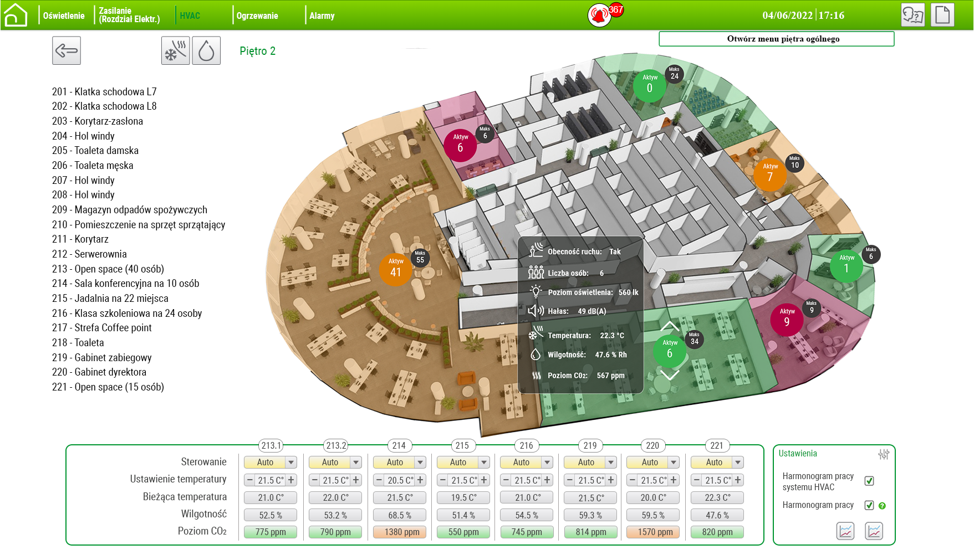This screenshot has width=974, height=560.
Task: Expand Sterowanie dropdown for room 214
Action: (420, 463)
